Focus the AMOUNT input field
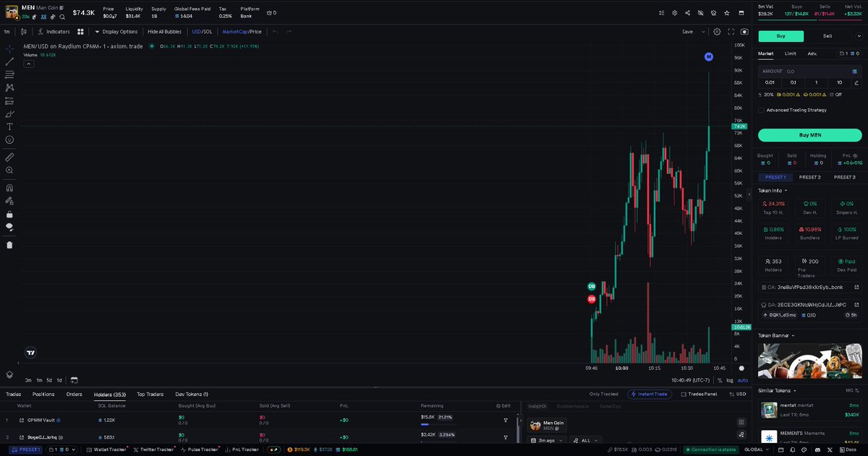 click(x=809, y=72)
